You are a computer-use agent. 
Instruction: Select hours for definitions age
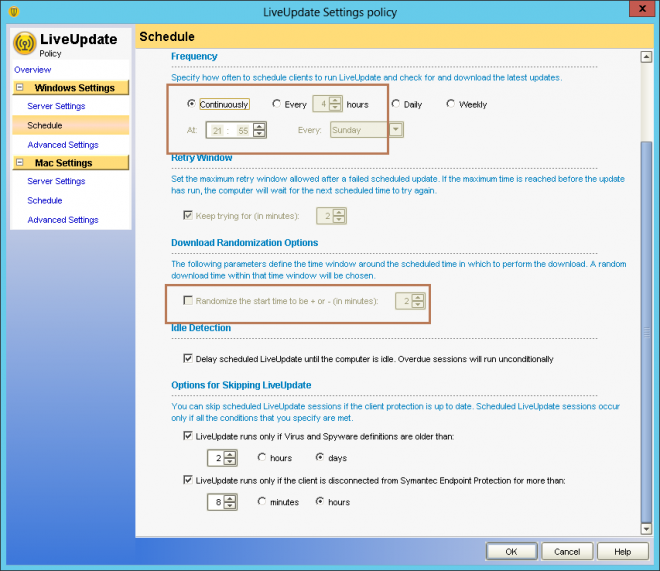262,457
